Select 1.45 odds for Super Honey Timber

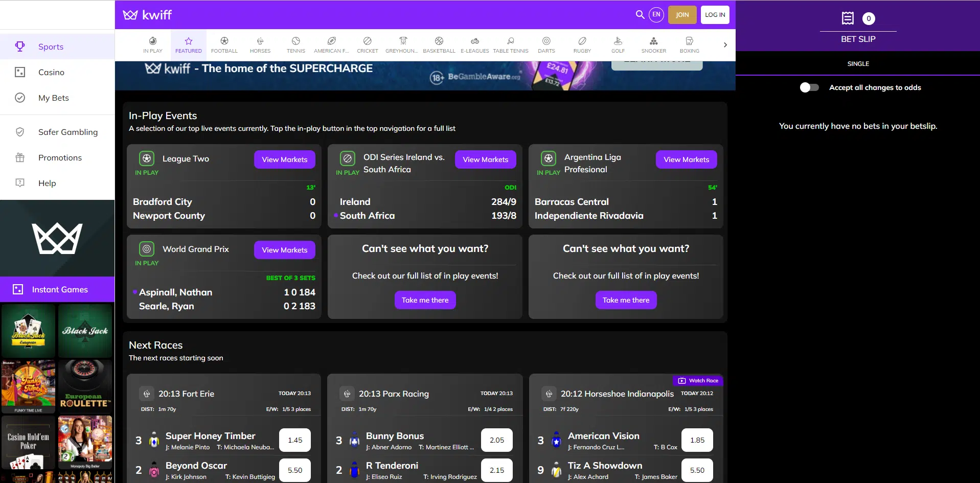295,440
